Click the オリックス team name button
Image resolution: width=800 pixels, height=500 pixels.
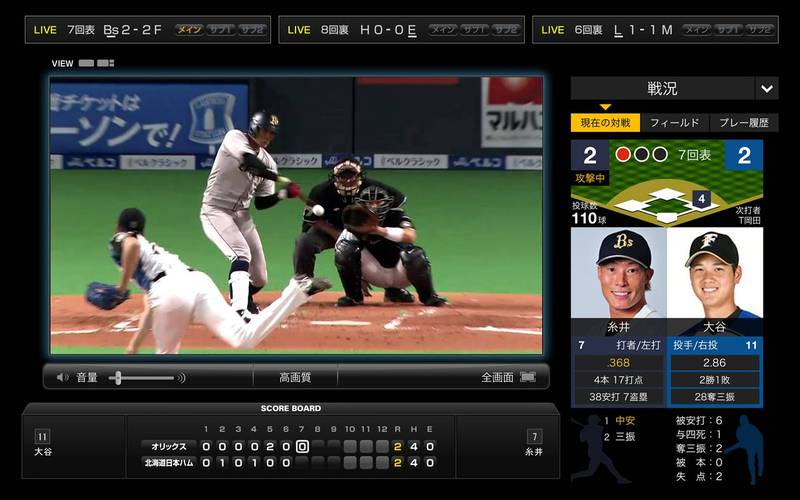coord(169,446)
